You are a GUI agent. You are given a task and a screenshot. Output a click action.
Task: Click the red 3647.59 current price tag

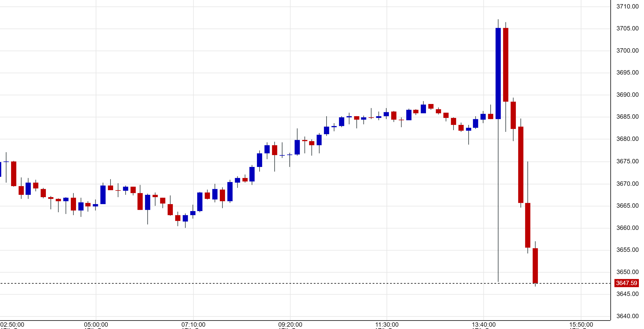pos(626,283)
